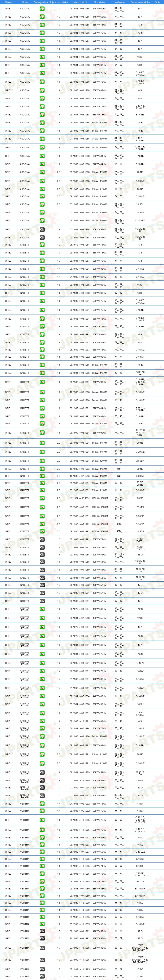
Task: Click petrol icon in Kadett 18 SV, C 18 NT, C 18 NZ row
Action: (x=42, y=432)
